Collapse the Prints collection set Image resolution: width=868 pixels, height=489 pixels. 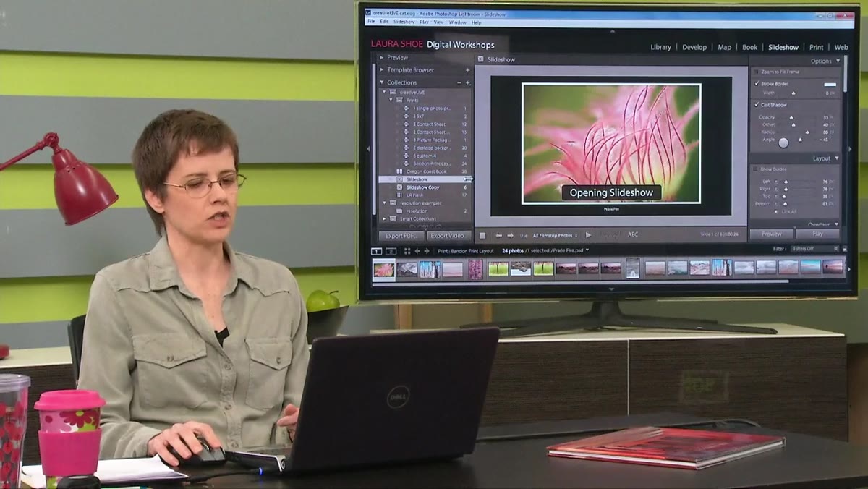click(x=391, y=101)
